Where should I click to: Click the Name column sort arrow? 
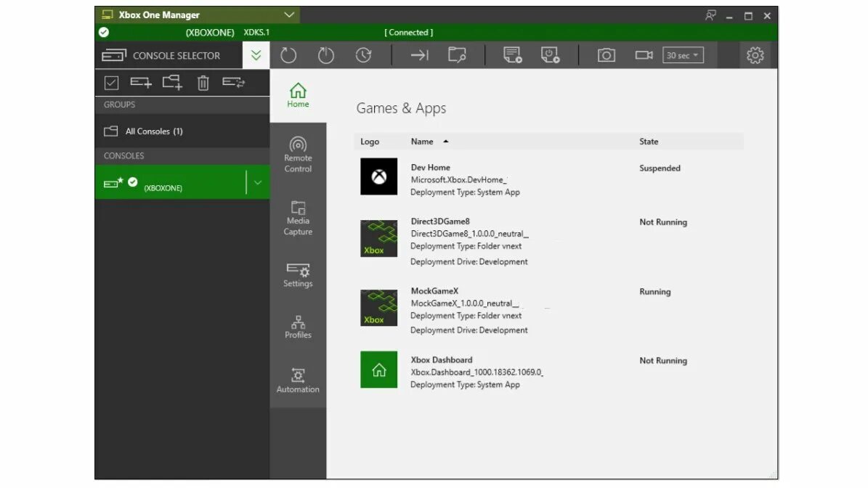pos(446,142)
